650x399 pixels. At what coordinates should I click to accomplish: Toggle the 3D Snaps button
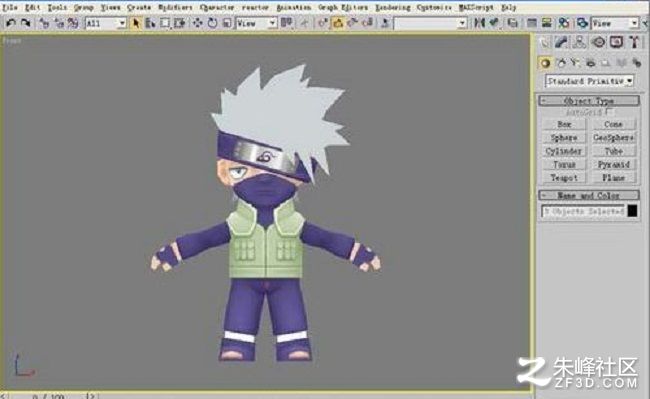(x=323, y=23)
